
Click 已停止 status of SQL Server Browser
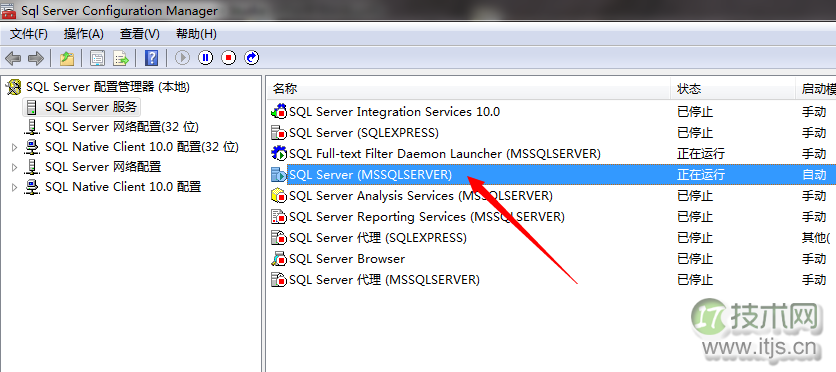coord(695,259)
